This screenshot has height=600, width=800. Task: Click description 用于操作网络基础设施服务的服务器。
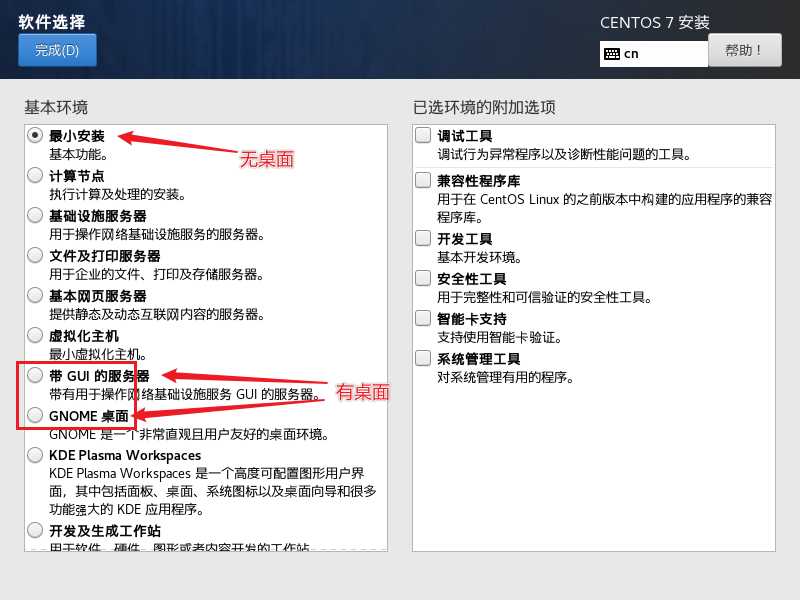click(157, 234)
